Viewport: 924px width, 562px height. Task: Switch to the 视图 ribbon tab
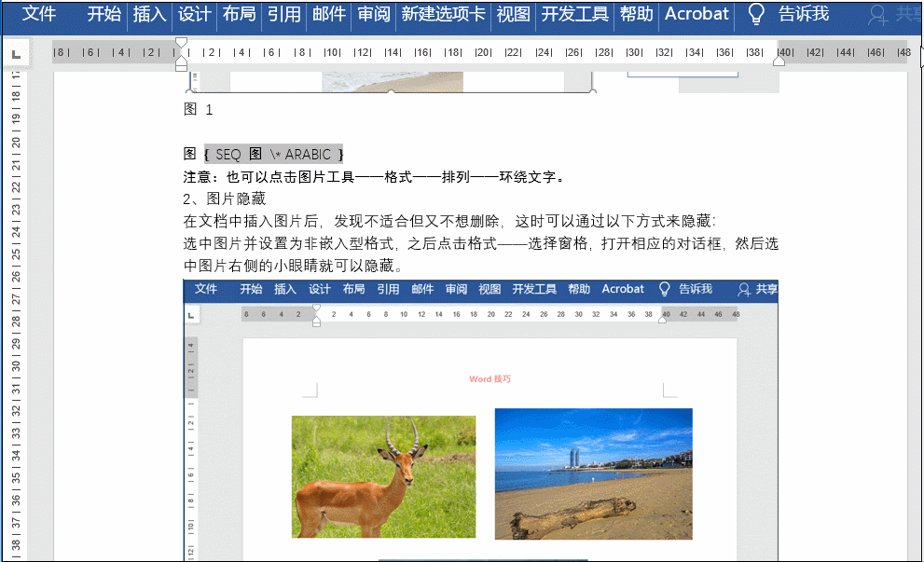coord(512,14)
